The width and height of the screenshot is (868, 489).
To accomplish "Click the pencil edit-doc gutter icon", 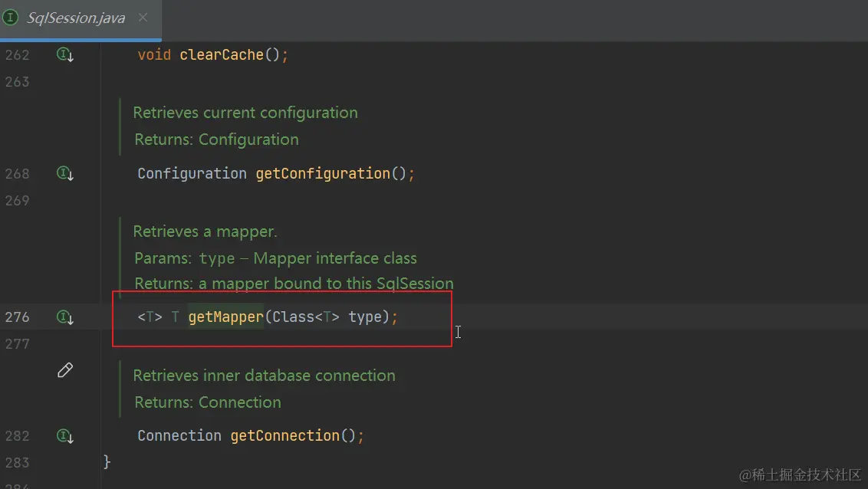I will 64,370.
